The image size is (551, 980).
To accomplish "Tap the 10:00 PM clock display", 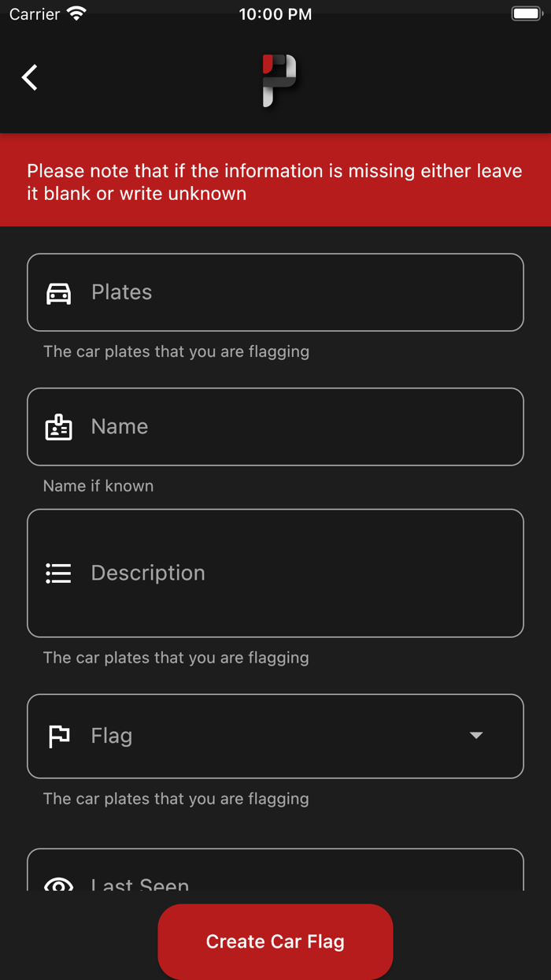I will pos(275,13).
